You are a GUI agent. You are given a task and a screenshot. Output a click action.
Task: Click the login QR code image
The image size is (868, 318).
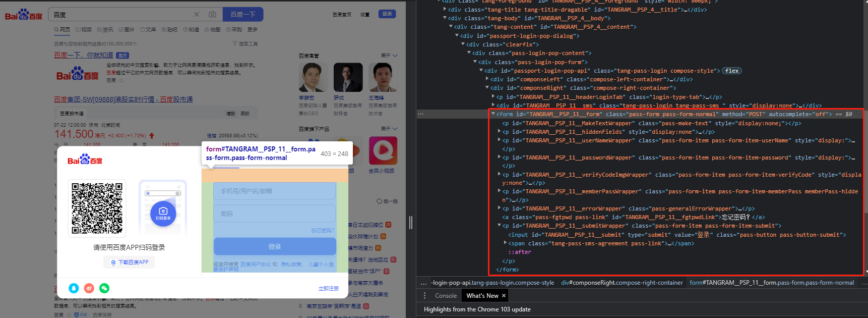(x=97, y=208)
